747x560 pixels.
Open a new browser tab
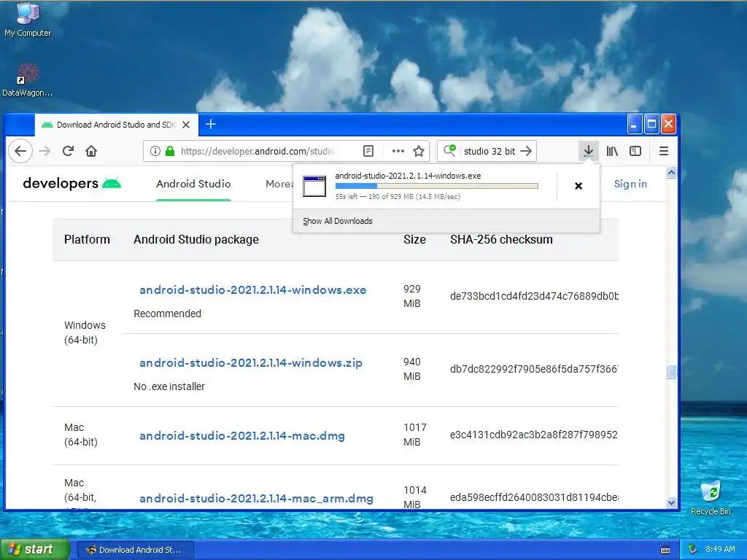211,124
